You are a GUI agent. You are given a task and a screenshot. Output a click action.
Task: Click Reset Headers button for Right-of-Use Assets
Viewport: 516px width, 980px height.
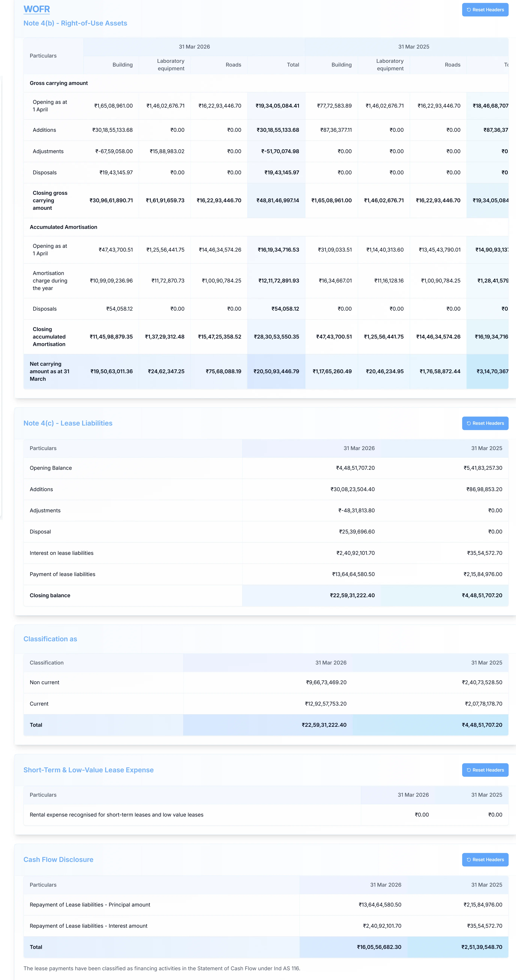[x=485, y=10]
